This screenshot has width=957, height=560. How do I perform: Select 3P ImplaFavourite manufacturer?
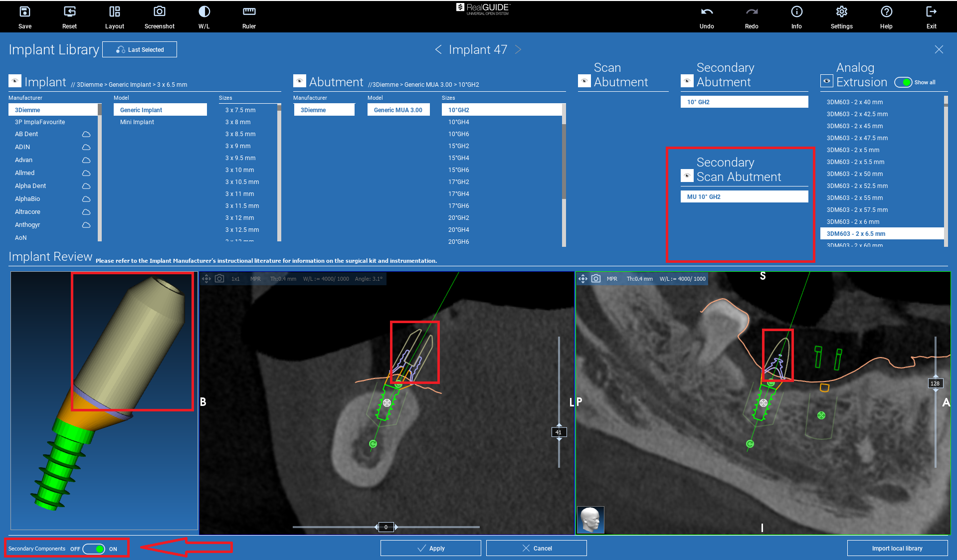coord(40,122)
